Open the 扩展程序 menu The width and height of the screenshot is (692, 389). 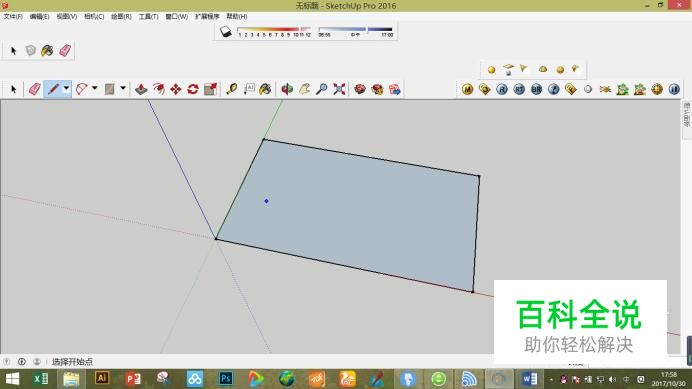[207, 16]
